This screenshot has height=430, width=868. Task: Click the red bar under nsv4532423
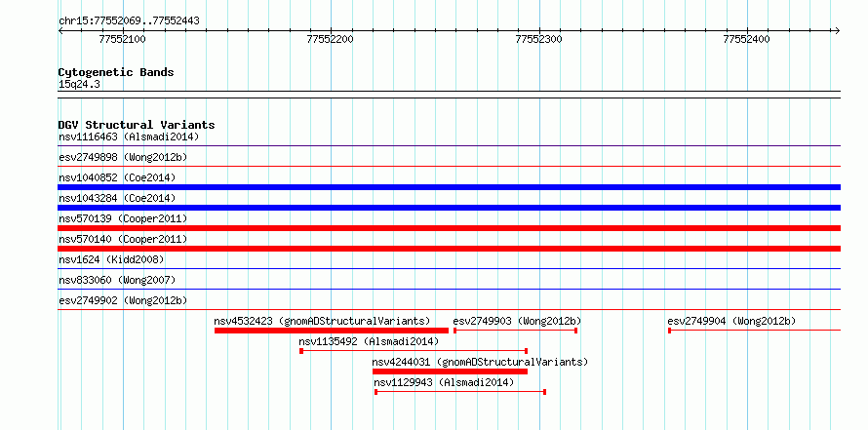click(x=332, y=331)
